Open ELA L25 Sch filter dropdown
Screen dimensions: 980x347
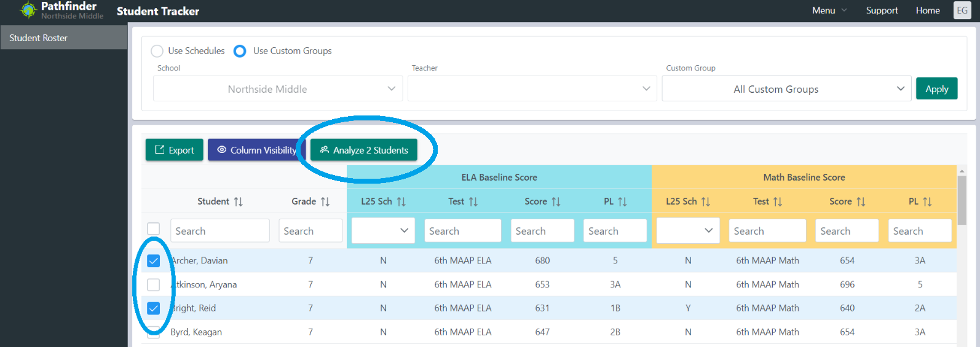tap(383, 230)
